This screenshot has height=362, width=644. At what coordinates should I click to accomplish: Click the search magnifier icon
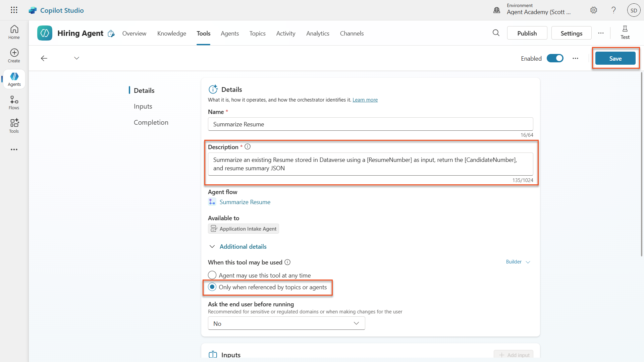(x=496, y=33)
